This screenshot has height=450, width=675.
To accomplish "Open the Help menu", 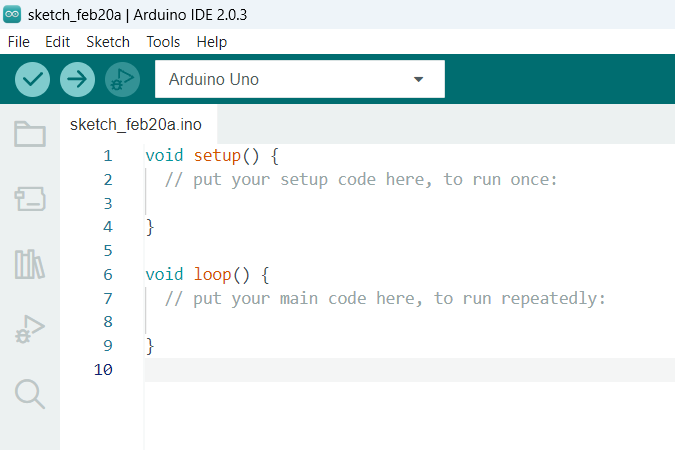I will point(211,42).
